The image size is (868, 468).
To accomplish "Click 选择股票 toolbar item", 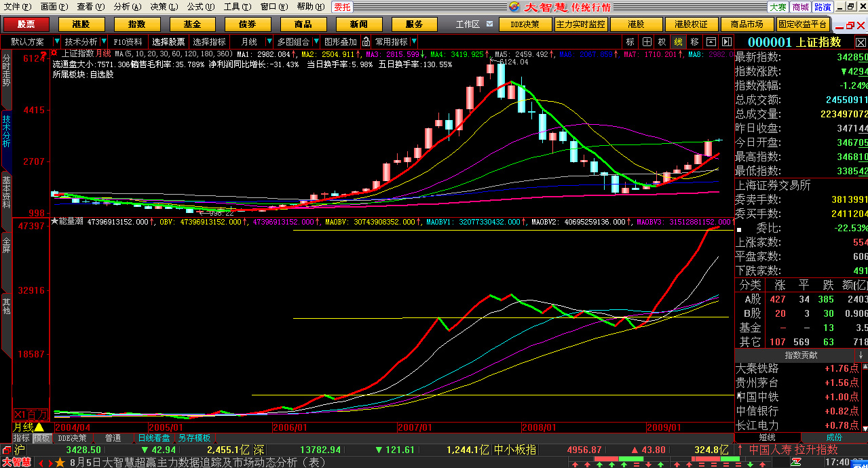I will (x=168, y=42).
